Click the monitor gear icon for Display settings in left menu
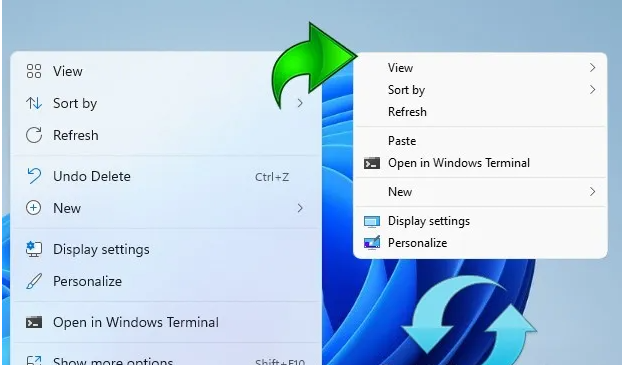Viewport: 623px width, 365px height. [34, 249]
